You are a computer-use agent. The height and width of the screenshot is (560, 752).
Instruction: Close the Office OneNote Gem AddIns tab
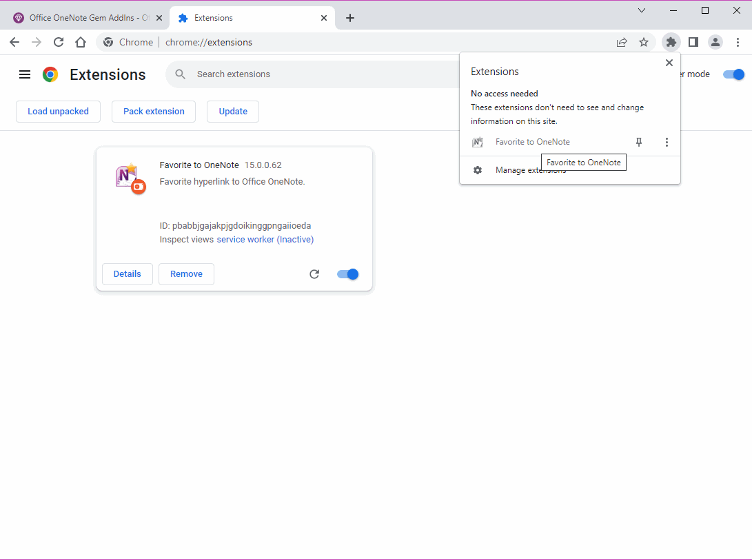click(159, 18)
